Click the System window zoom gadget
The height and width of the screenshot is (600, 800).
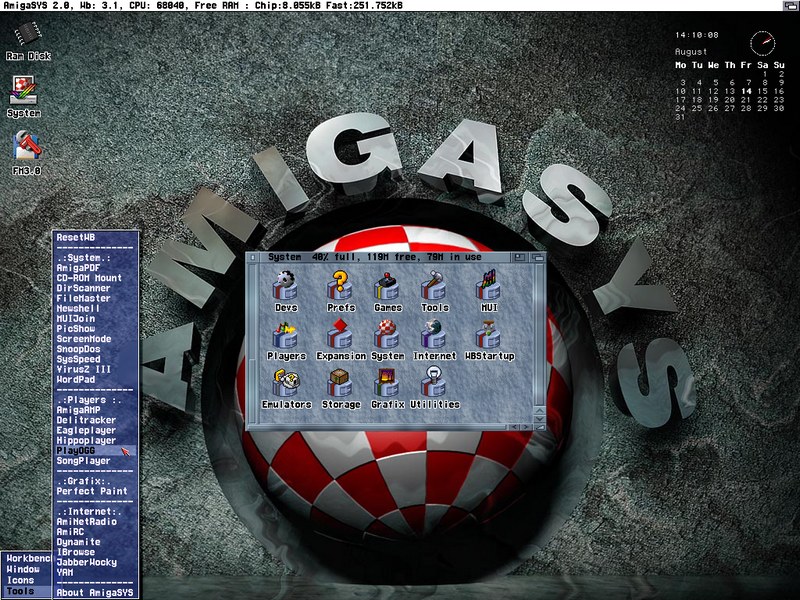pos(518,256)
